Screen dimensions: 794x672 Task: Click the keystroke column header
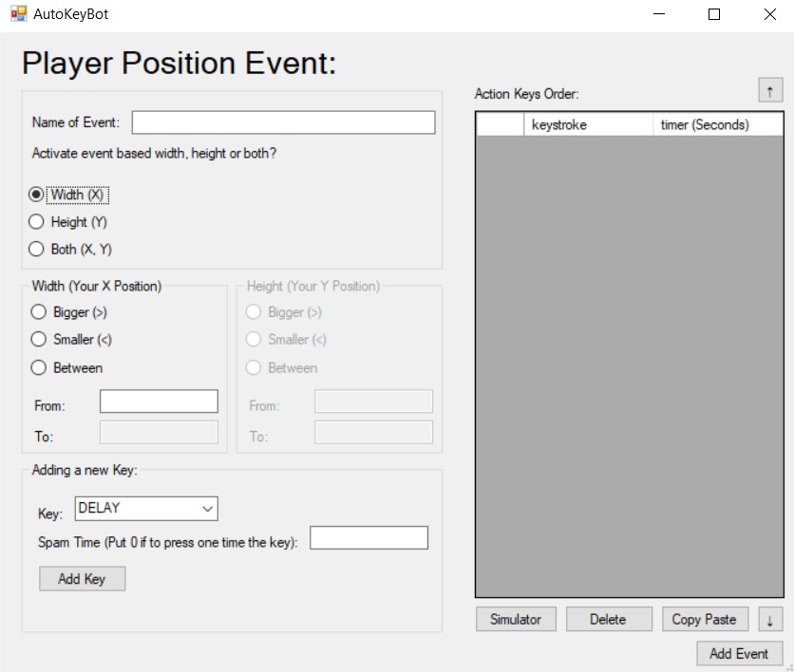pyautogui.click(x=588, y=124)
